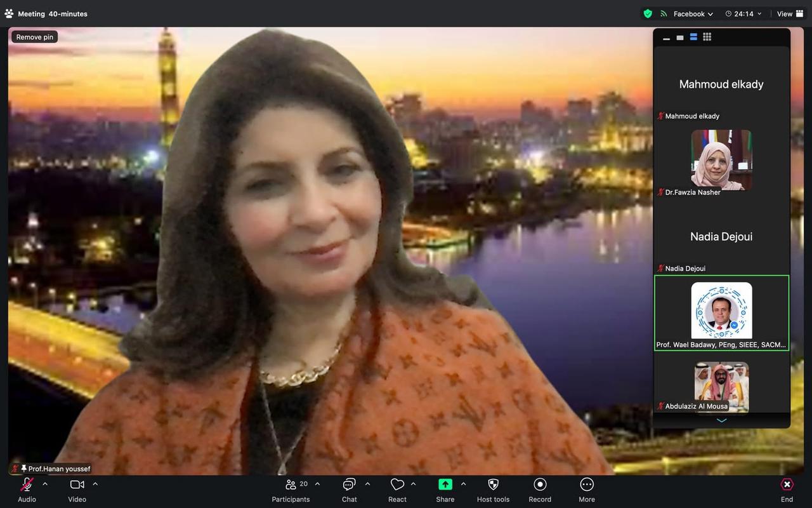
Task: Select Dr.Fawzia Nasher video thumbnail
Action: pos(721,160)
